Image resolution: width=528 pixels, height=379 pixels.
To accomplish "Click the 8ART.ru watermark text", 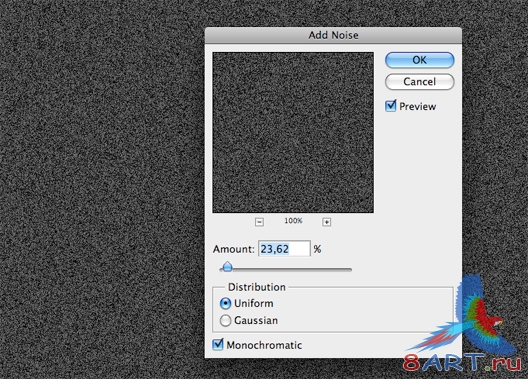I will pos(461,363).
